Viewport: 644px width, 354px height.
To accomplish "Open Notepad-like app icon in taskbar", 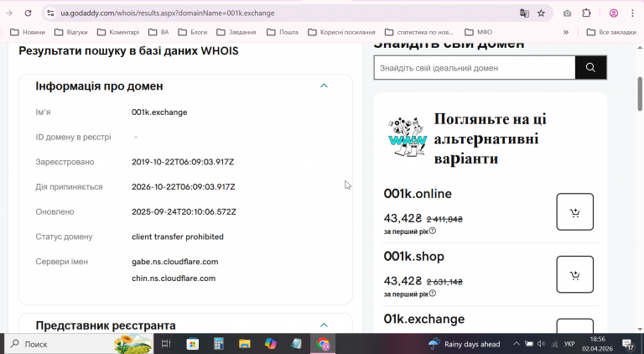I will 297,344.
